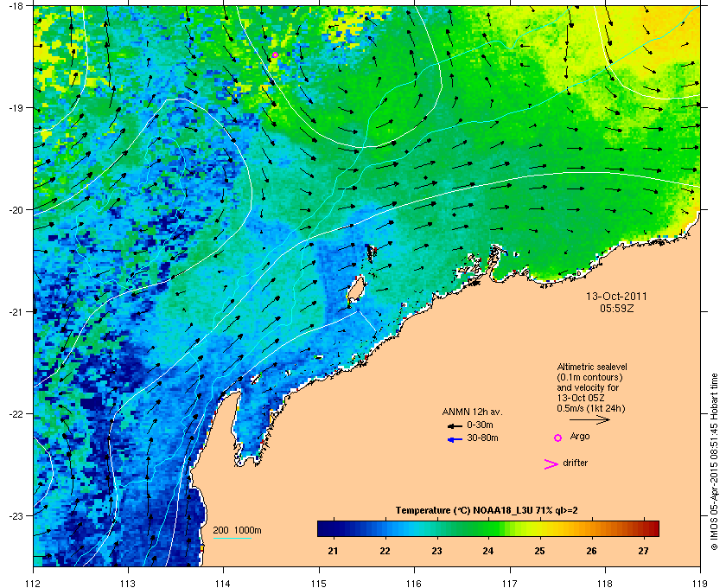Click the longitude axis label 115

pyautogui.click(x=319, y=583)
